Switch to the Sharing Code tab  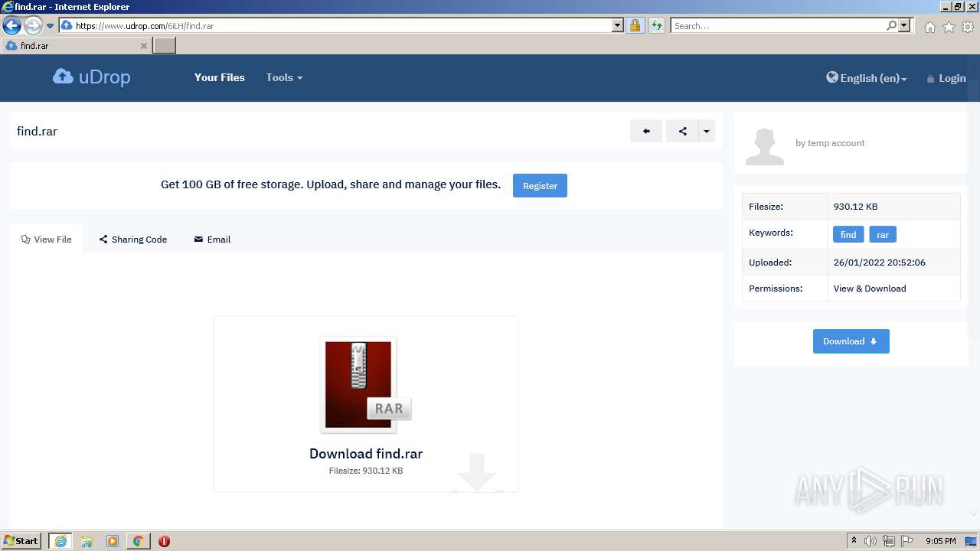click(x=133, y=240)
